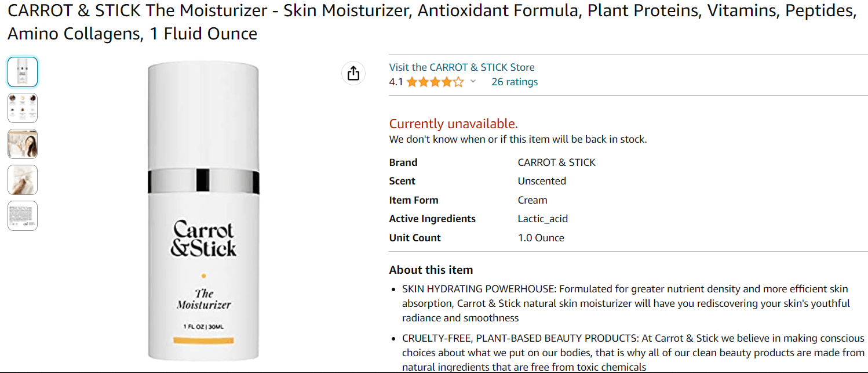Click the share icon beside product image
Viewport: 868px width, 373px height.
(x=353, y=74)
